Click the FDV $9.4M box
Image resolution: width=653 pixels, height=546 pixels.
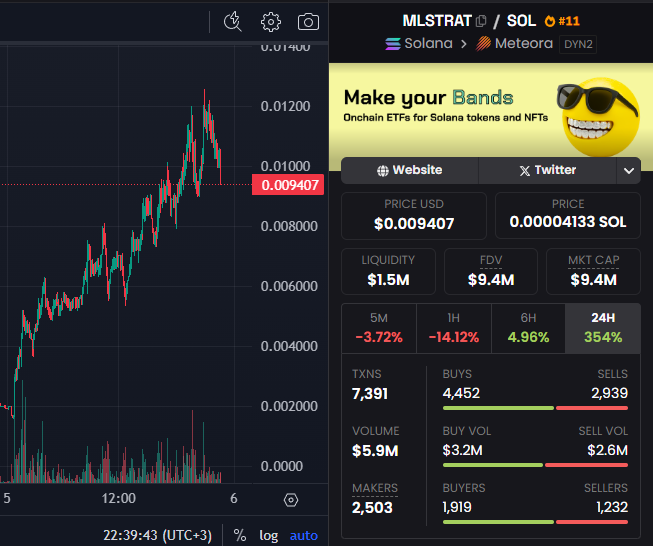pyautogui.click(x=491, y=272)
